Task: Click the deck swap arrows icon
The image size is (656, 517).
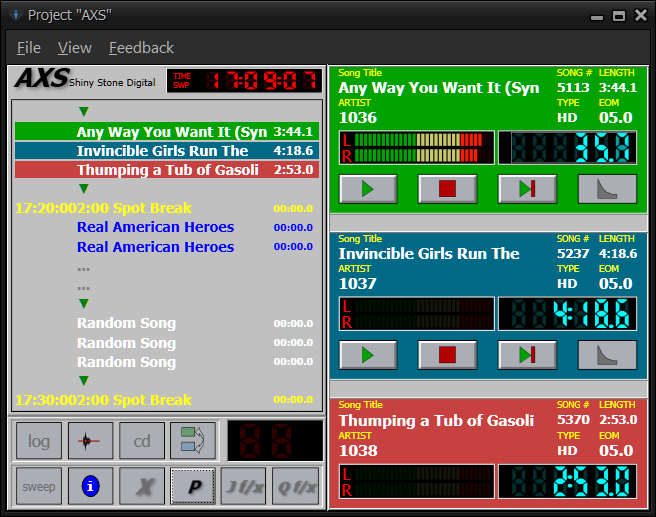Action: pyautogui.click(x=193, y=440)
